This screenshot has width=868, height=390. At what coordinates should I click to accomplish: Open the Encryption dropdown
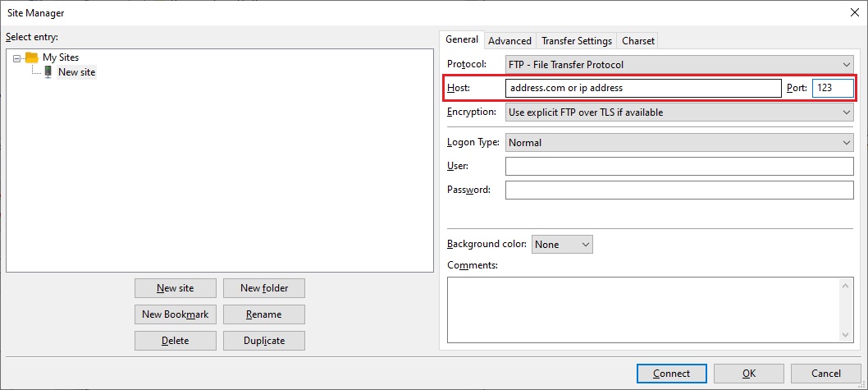pyautogui.click(x=679, y=112)
